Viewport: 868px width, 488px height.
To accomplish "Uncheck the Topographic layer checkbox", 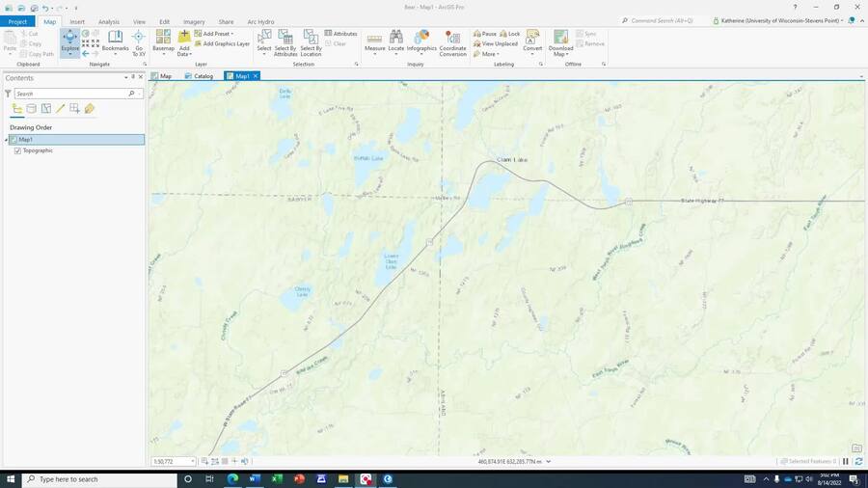I will pos(17,150).
